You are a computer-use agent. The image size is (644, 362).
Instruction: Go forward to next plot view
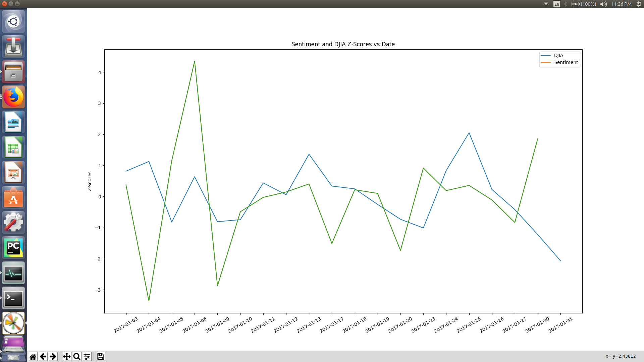(53, 357)
